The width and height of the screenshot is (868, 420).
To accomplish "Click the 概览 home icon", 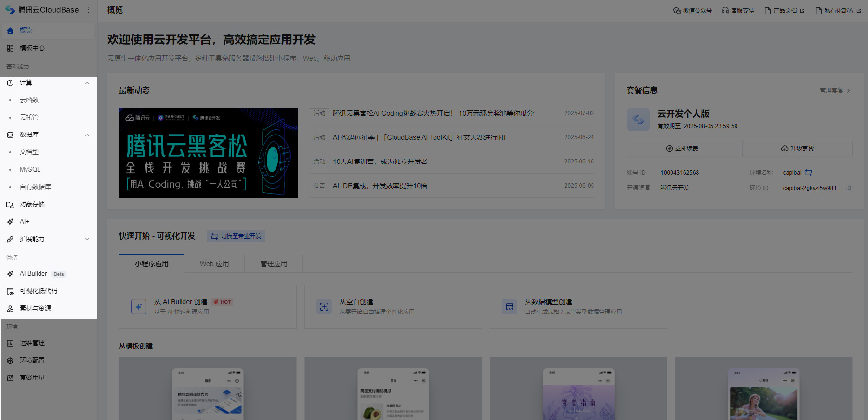I will pos(10,30).
